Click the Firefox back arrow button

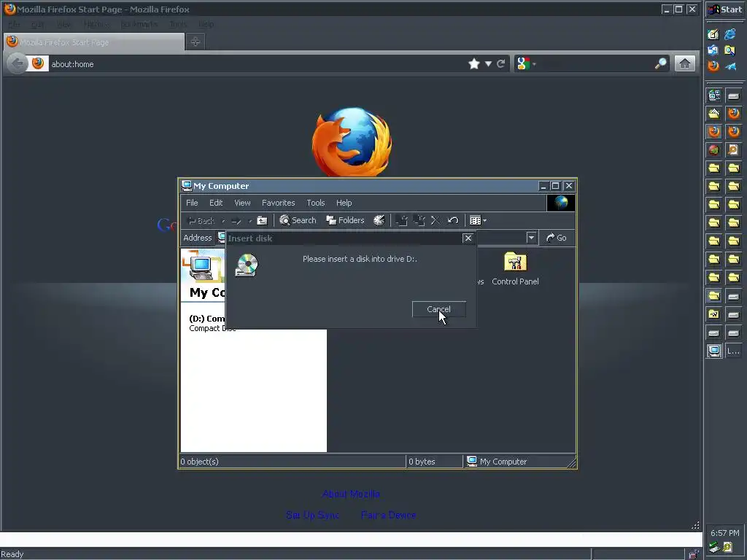click(18, 64)
